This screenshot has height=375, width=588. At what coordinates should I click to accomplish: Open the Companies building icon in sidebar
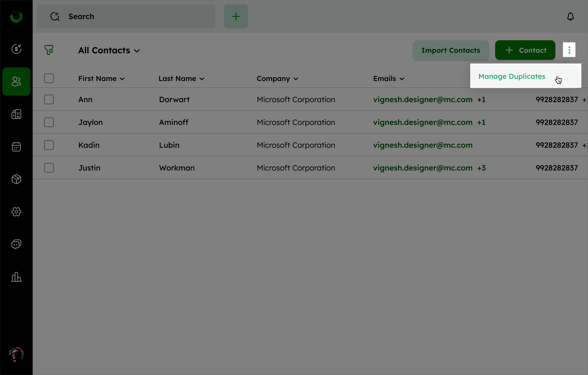tap(16, 114)
